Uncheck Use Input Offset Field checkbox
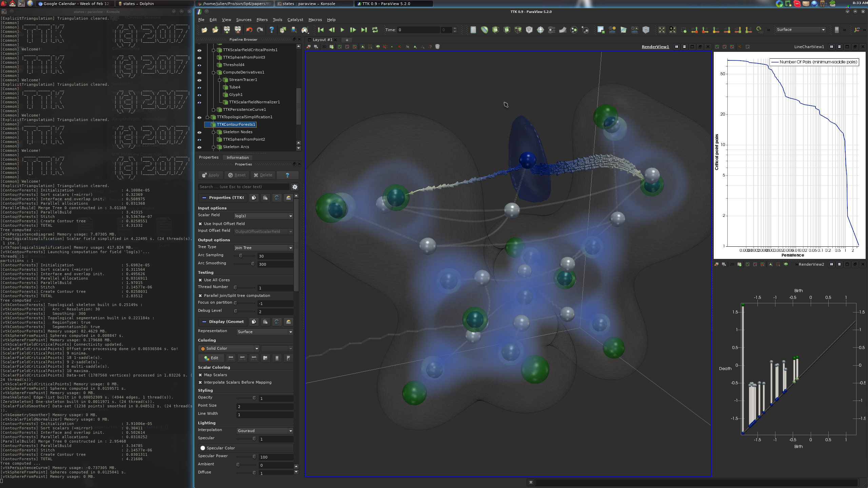868x488 pixels. [200, 224]
